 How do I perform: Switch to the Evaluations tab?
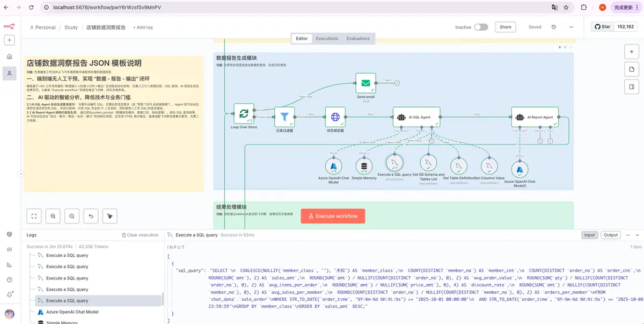coord(358,39)
